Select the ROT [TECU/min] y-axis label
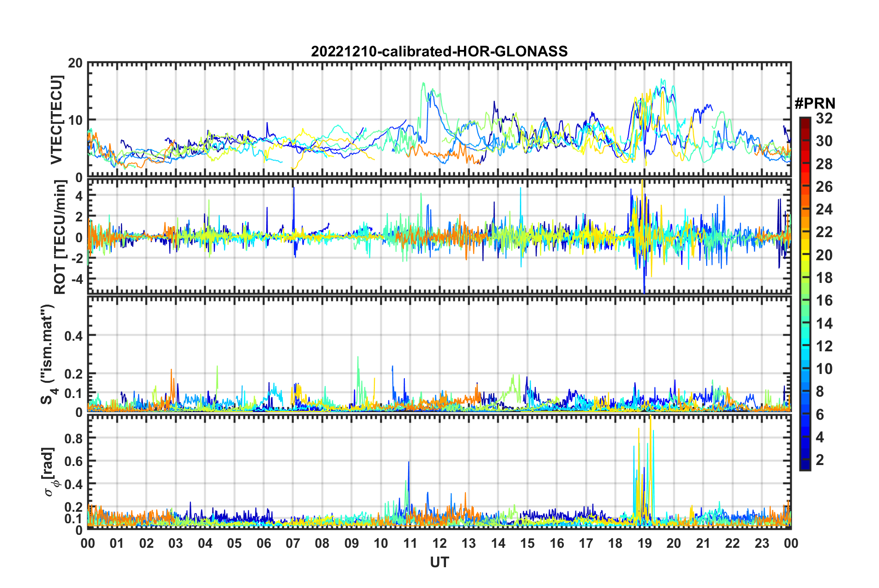879x588 pixels. [x=60, y=237]
